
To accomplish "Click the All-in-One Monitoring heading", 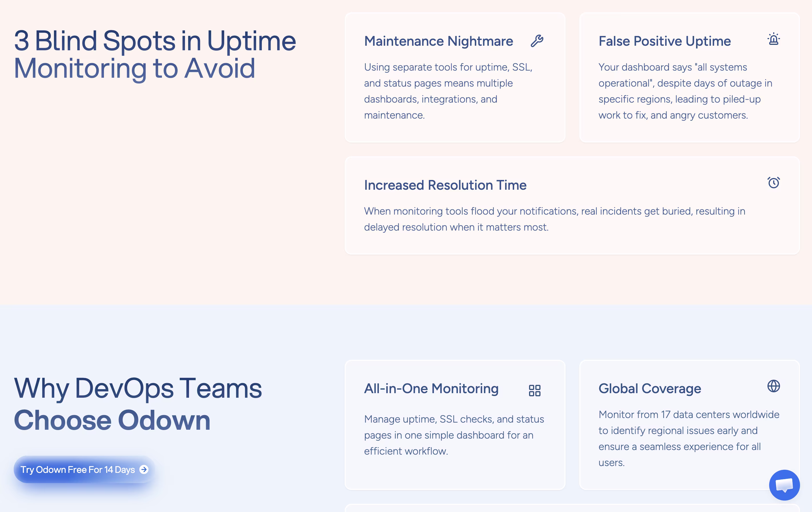I will (431, 389).
